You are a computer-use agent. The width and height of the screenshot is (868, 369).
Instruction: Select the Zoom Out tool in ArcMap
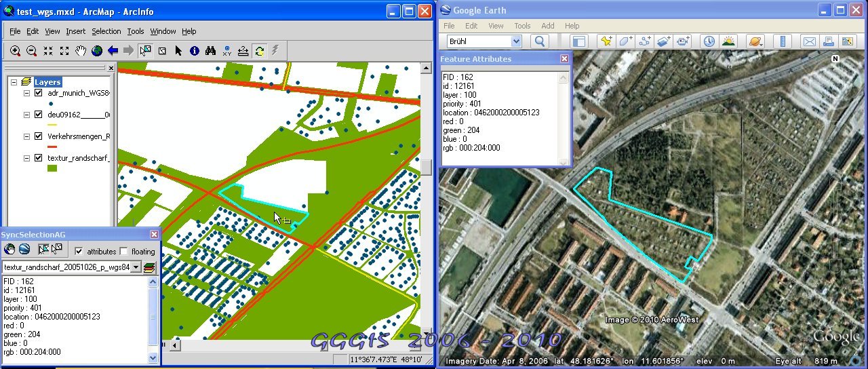(31, 51)
